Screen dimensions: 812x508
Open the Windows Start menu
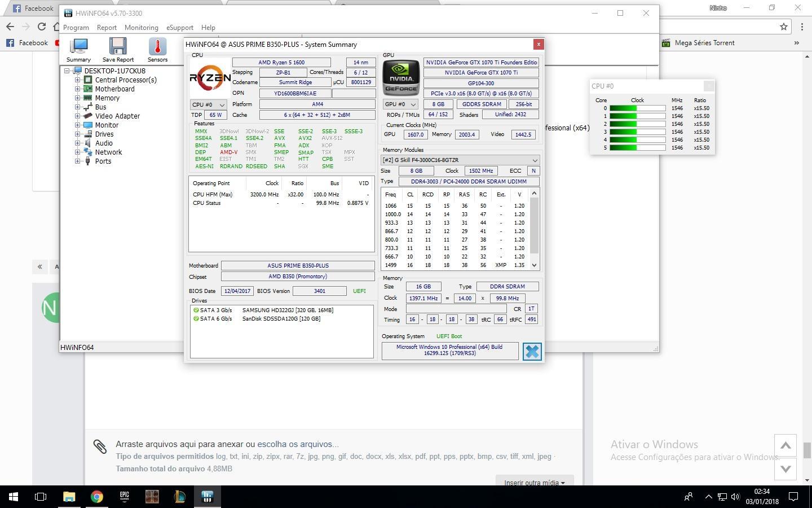[14, 497]
